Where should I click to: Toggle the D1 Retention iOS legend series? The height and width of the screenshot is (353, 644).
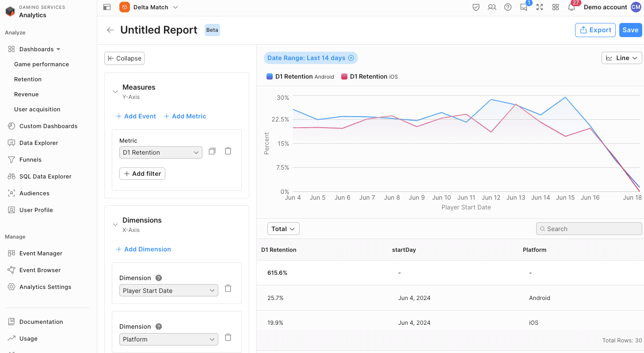(x=370, y=77)
